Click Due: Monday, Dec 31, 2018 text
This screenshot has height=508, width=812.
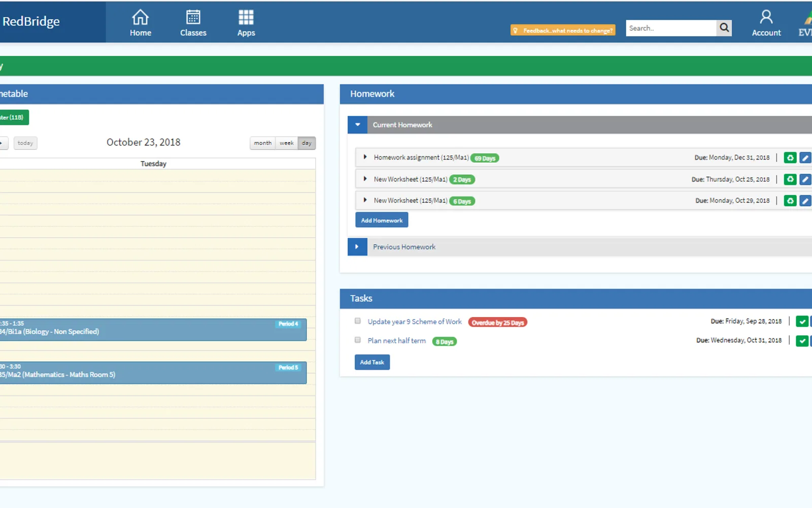(x=732, y=157)
